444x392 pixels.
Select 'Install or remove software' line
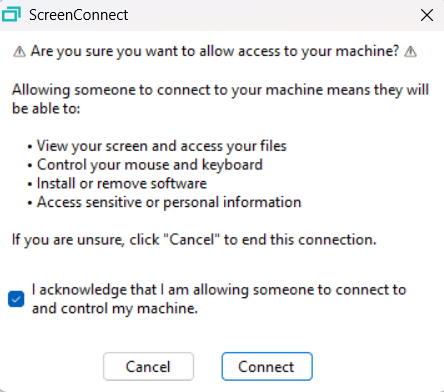[x=122, y=183]
